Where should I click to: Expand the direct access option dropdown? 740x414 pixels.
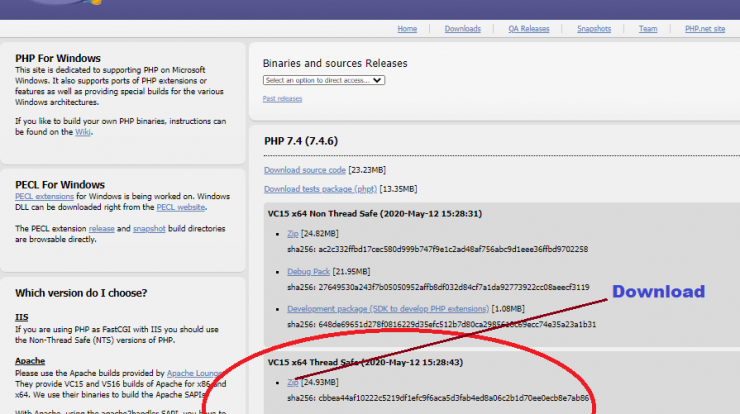coord(324,80)
